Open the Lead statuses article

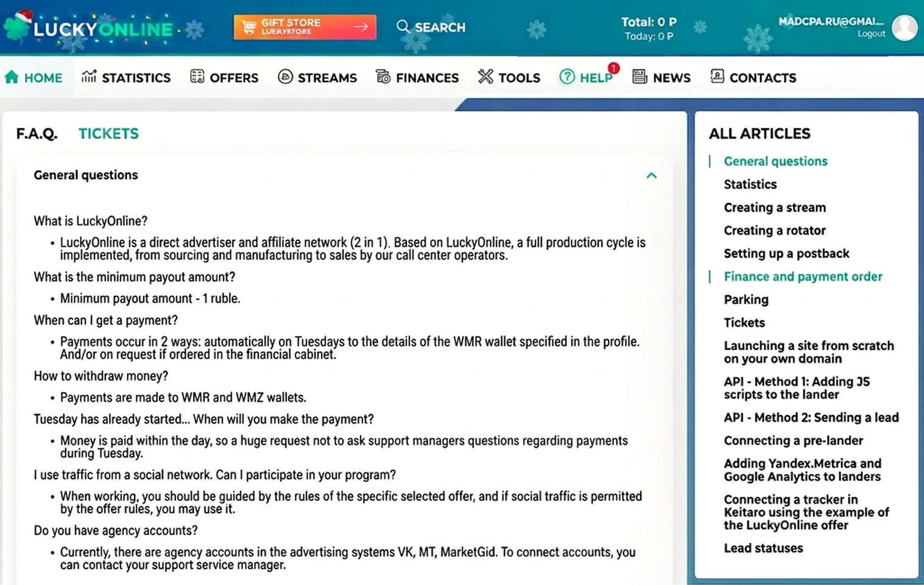763,548
